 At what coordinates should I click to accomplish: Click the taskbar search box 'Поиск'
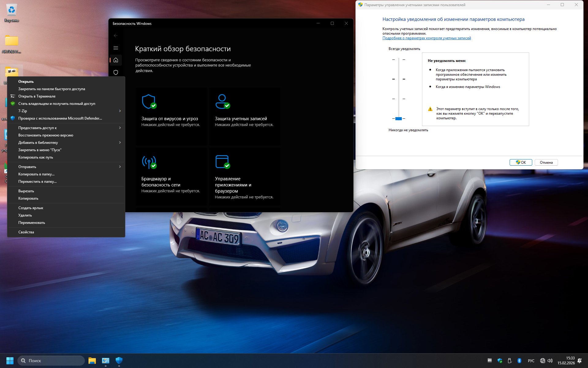click(x=51, y=361)
